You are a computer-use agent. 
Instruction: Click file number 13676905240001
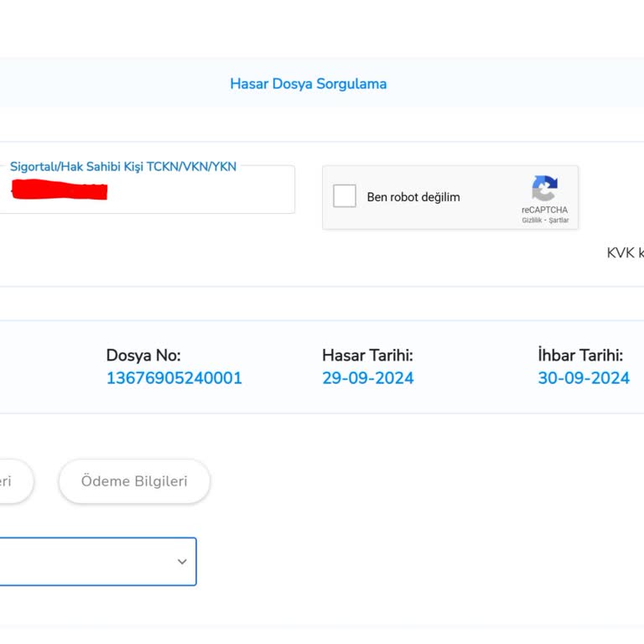coord(174,378)
